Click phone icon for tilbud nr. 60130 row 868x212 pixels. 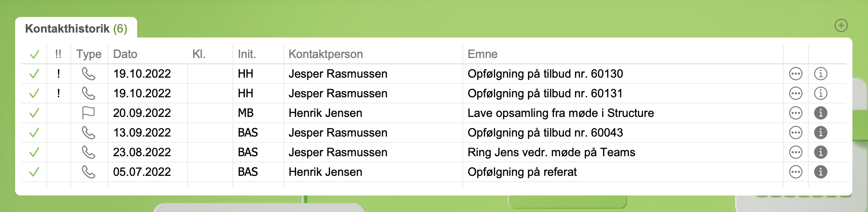pyautogui.click(x=89, y=74)
